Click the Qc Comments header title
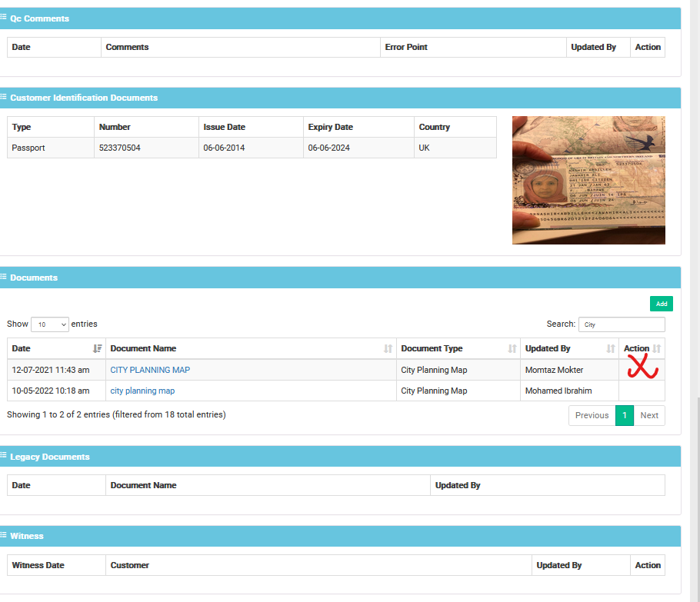The image size is (700, 602). 40,18
